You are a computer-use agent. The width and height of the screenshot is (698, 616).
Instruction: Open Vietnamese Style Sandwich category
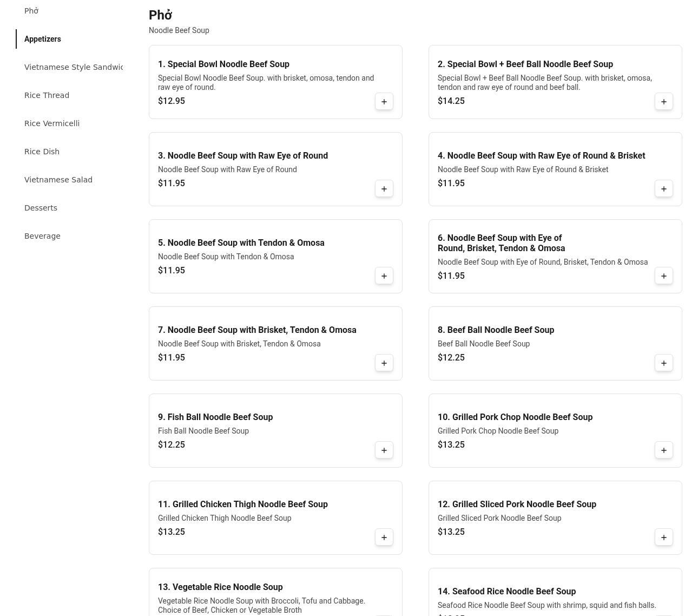click(74, 67)
